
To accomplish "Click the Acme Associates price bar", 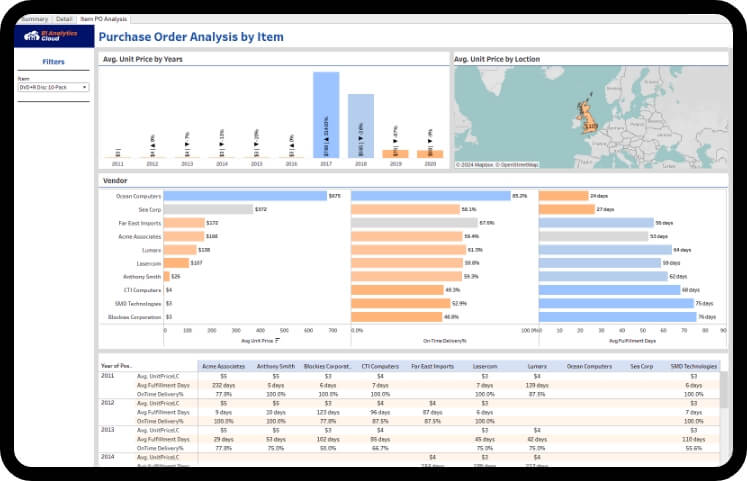I will [184, 236].
